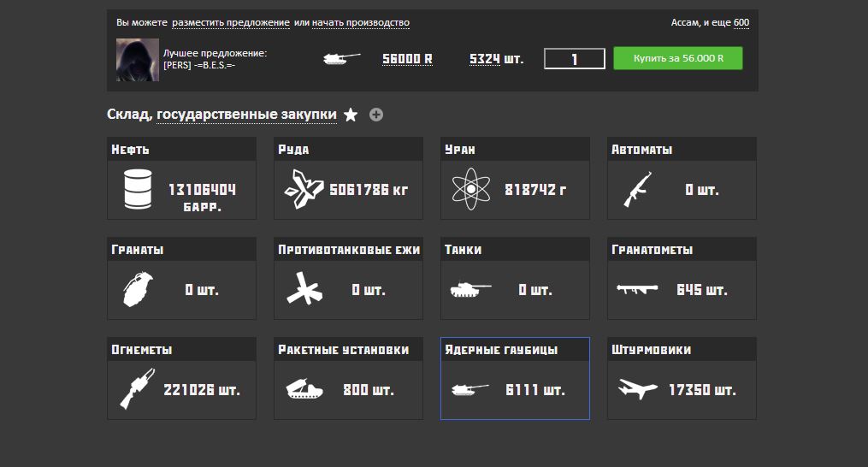Select the anti-tank hedgehog icon
868x467 pixels.
(304, 290)
